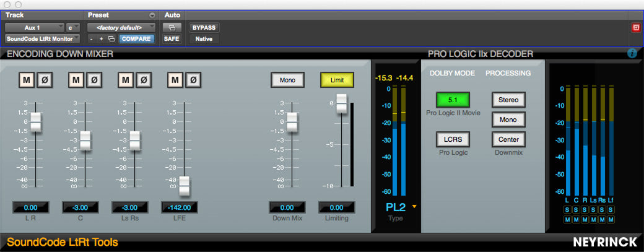Image resolution: width=644 pixels, height=252 pixels.
Task: Click the COMPARE button
Action: [137, 39]
